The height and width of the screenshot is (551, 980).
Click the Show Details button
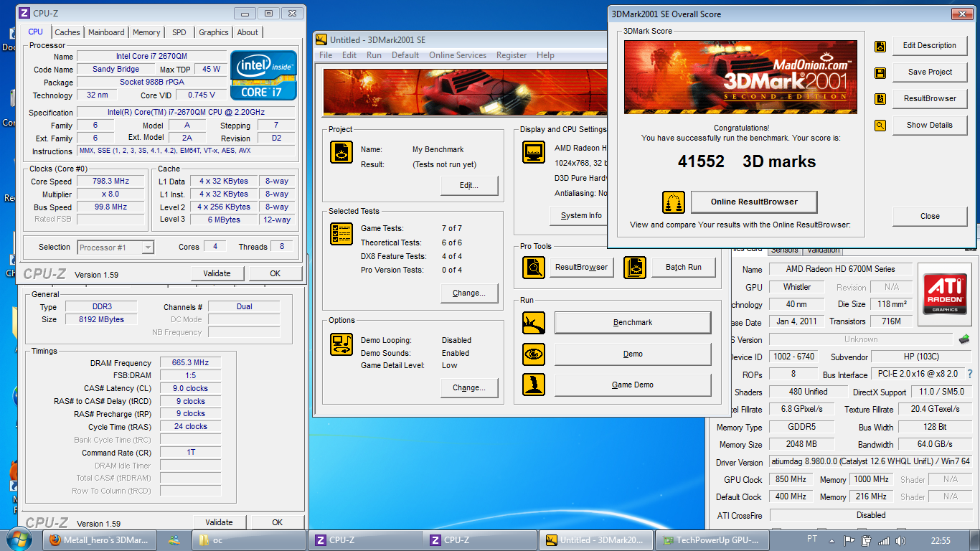point(930,126)
